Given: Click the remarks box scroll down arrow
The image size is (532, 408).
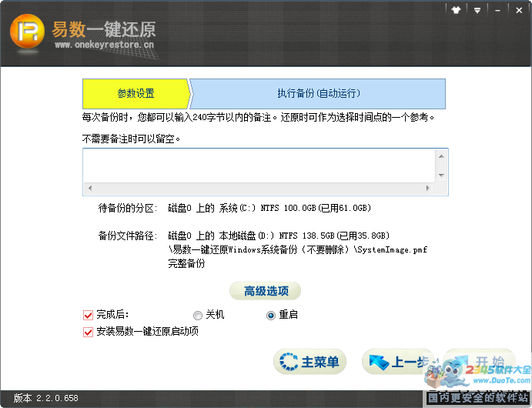Looking at the screenshot, I should click(442, 175).
